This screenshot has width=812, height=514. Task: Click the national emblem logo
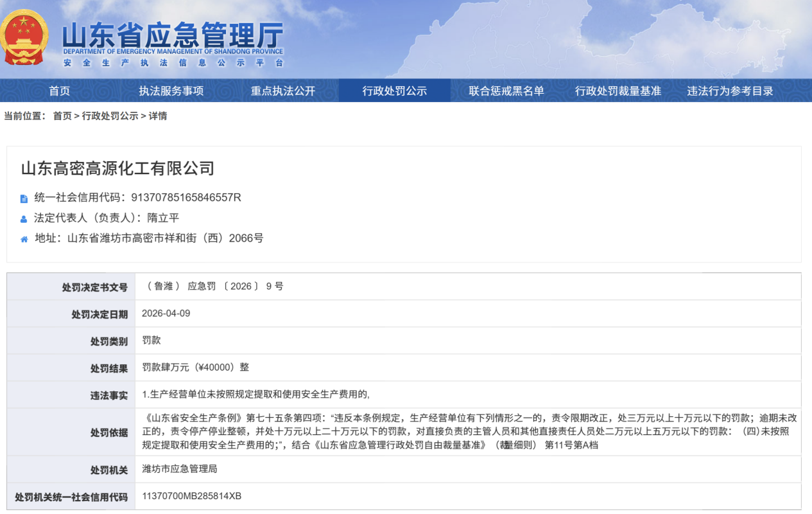(x=24, y=38)
